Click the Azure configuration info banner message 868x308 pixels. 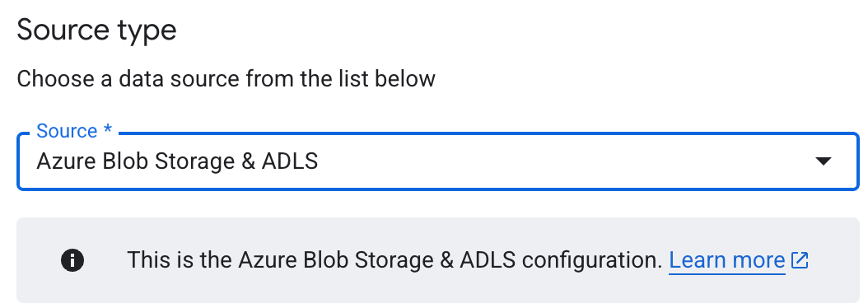pyautogui.click(x=394, y=259)
